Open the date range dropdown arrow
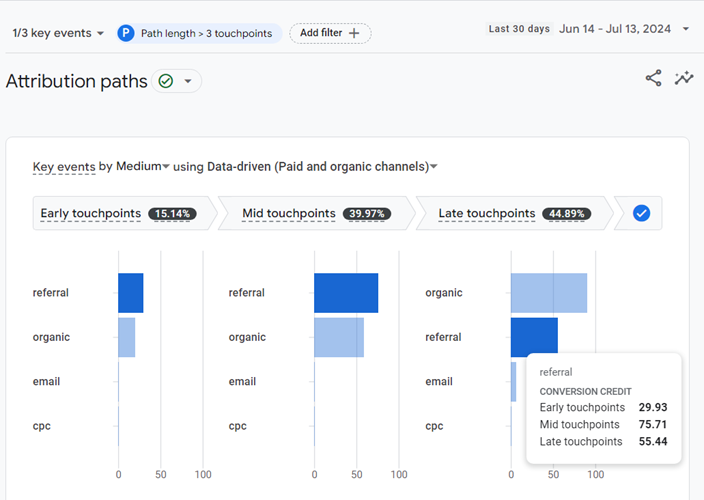 (x=686, y=29)
